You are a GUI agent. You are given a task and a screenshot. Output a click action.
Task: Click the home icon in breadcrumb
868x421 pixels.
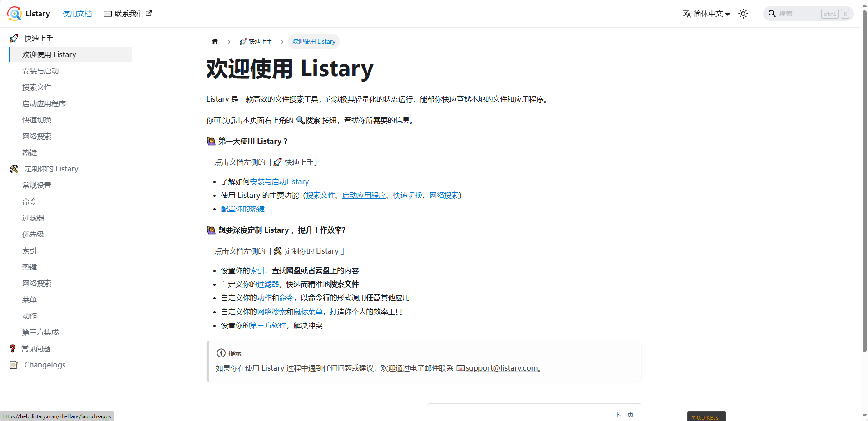(x=215, y=41)
